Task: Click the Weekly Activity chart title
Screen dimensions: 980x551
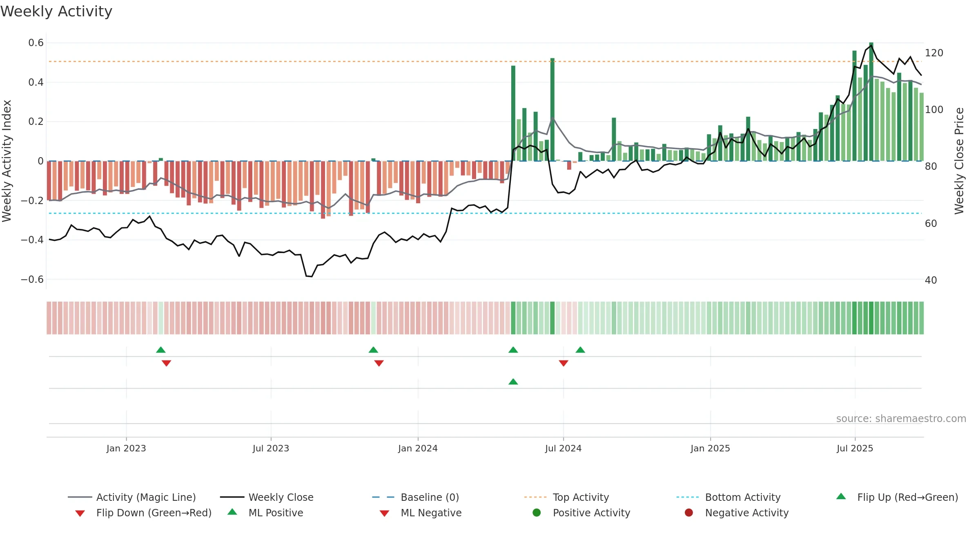Action: (x=56, y=11)
